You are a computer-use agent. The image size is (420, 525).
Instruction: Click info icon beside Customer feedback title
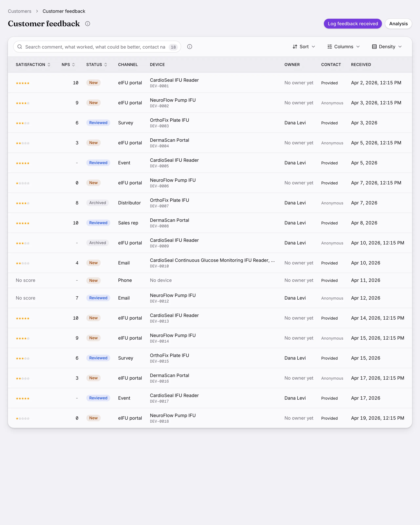[88, 24]
